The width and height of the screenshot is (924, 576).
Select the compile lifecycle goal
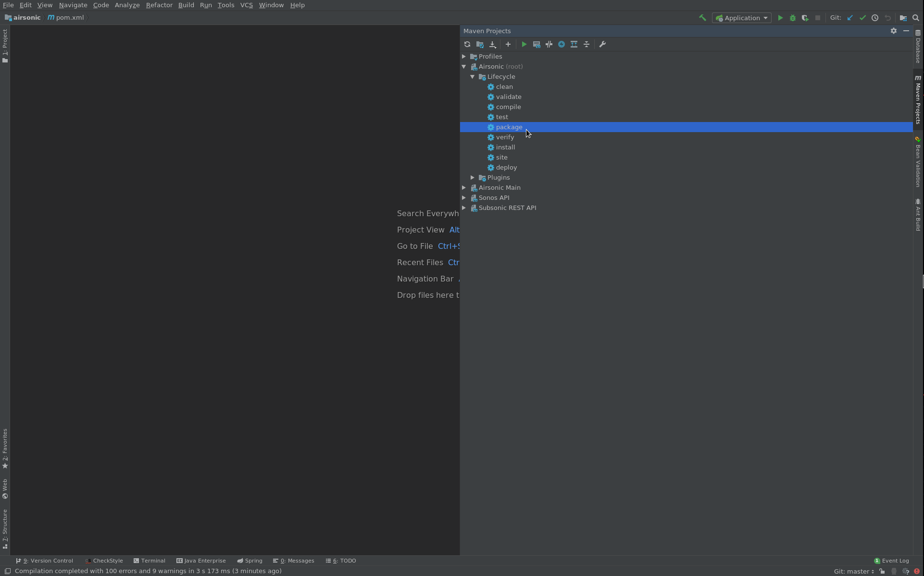pyautogui.click(x=508, y=107)
